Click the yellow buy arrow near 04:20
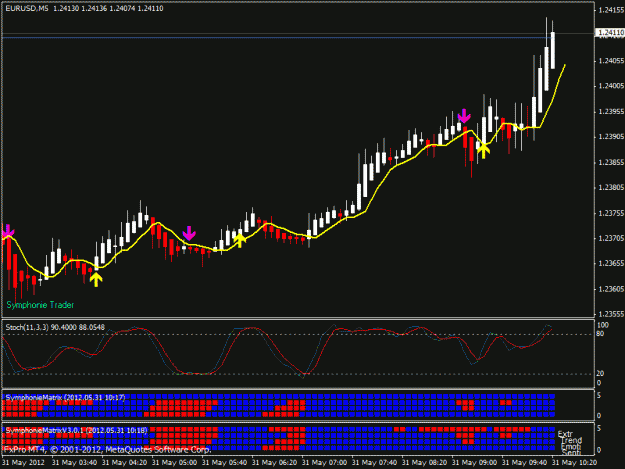The width and height of the screenshot is (625, 469). click(x=96, y=279)
